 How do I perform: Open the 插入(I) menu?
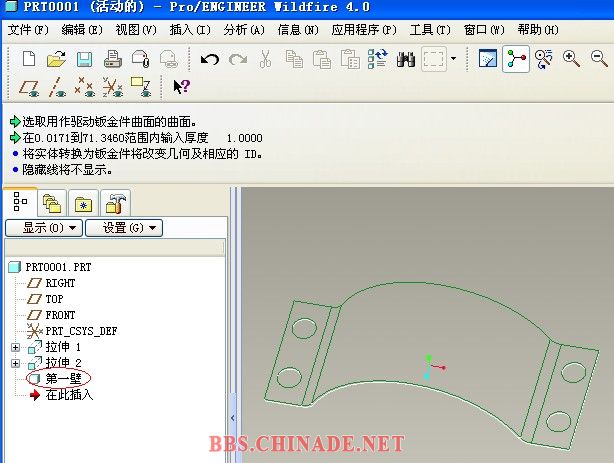click(190, 30)
